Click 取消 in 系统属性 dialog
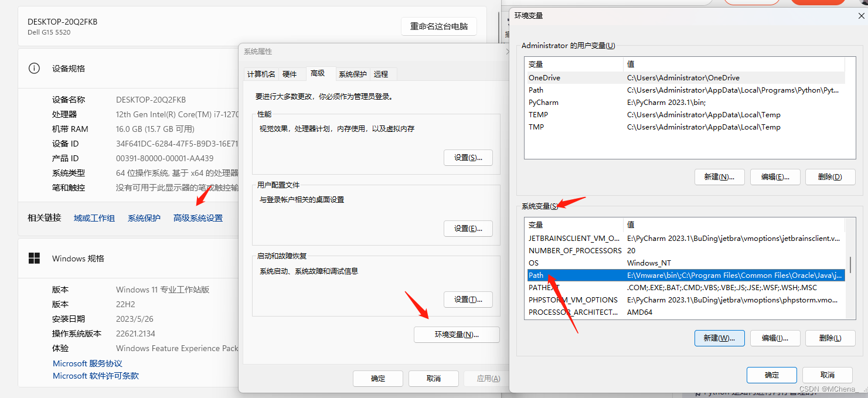Image resolution: width=868 pixels, height=398 pixels. [433, 379]
